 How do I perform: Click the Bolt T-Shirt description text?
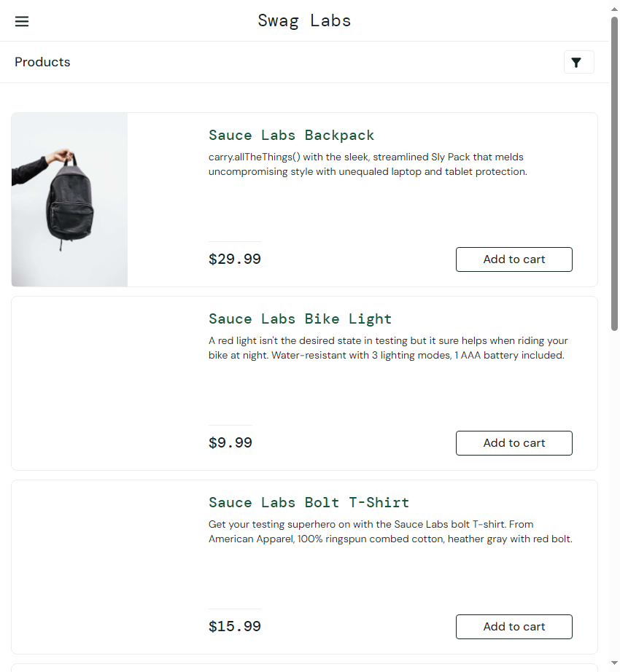point(390,532)
